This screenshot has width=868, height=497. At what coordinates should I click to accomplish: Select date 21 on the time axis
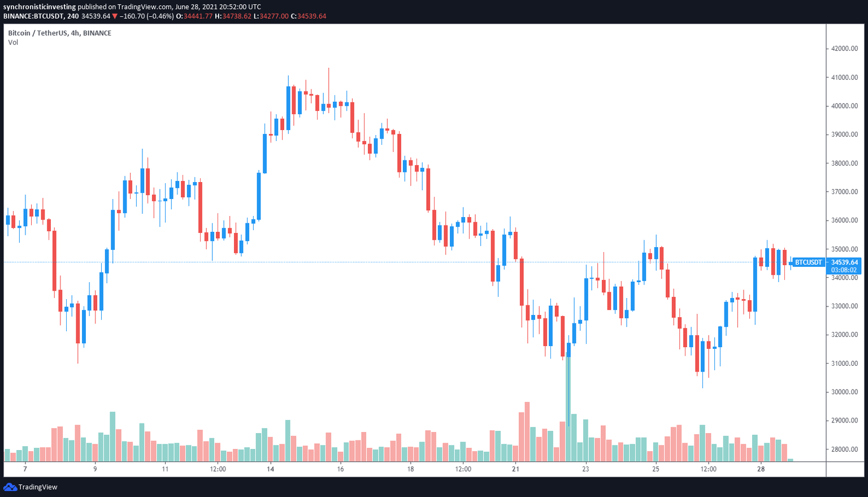click(515, 469)
